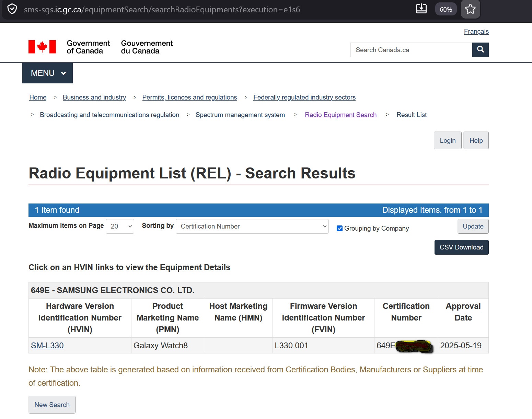532x419 pixels.
Task: Switch language to Français
Action: point(476,32)
